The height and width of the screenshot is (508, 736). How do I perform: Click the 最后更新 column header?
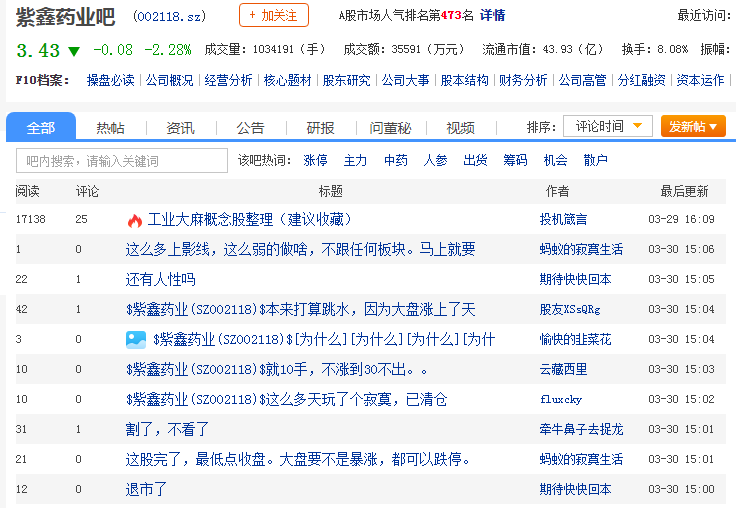pyautogui.click(x=684, y=191)
